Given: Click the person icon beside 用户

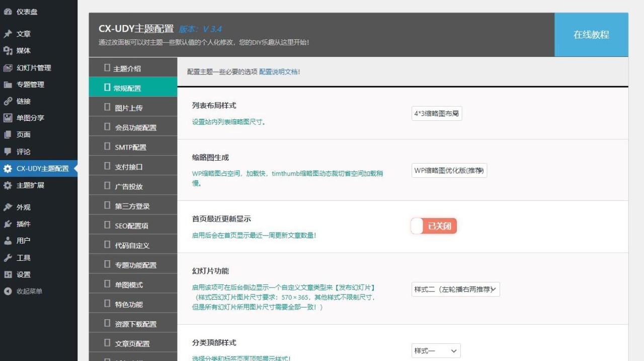Looking at the screenshot, I should click(x=8, y=241).
